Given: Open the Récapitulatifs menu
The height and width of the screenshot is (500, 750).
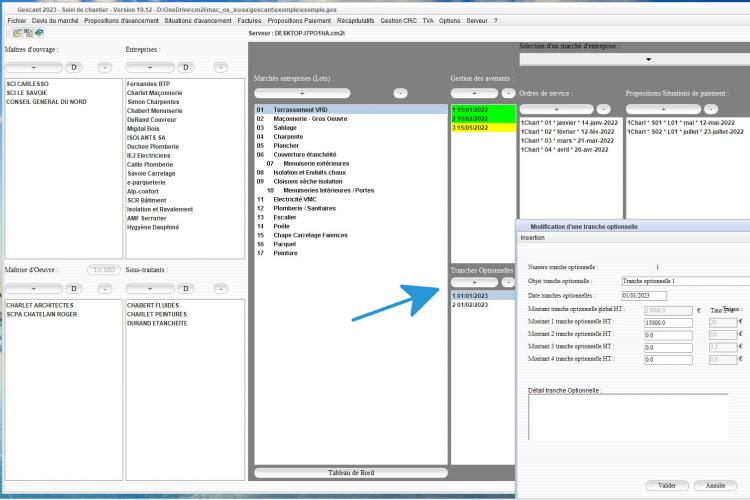Looking at the screenshot, I should point(355,21).
